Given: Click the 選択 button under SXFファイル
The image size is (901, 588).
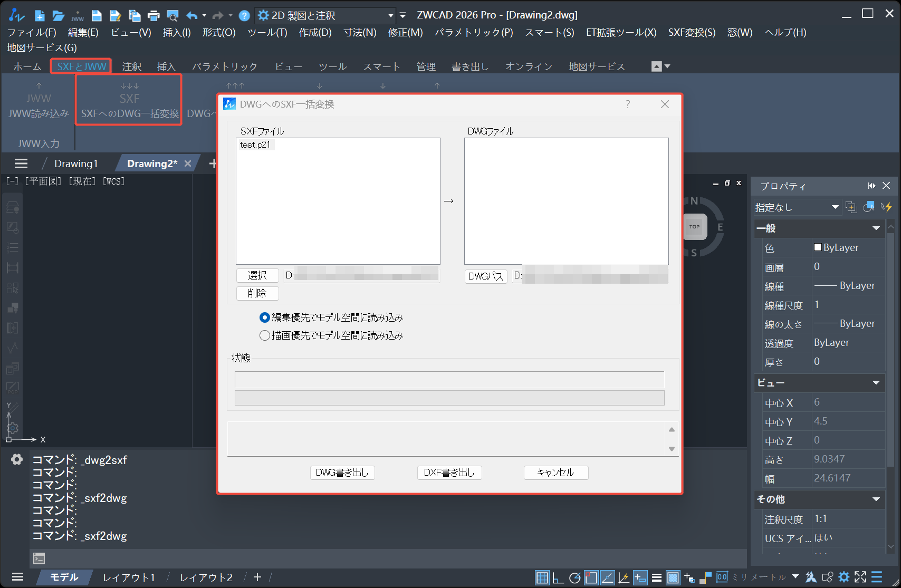Looking at the screenshot, I should coord(257,275).
